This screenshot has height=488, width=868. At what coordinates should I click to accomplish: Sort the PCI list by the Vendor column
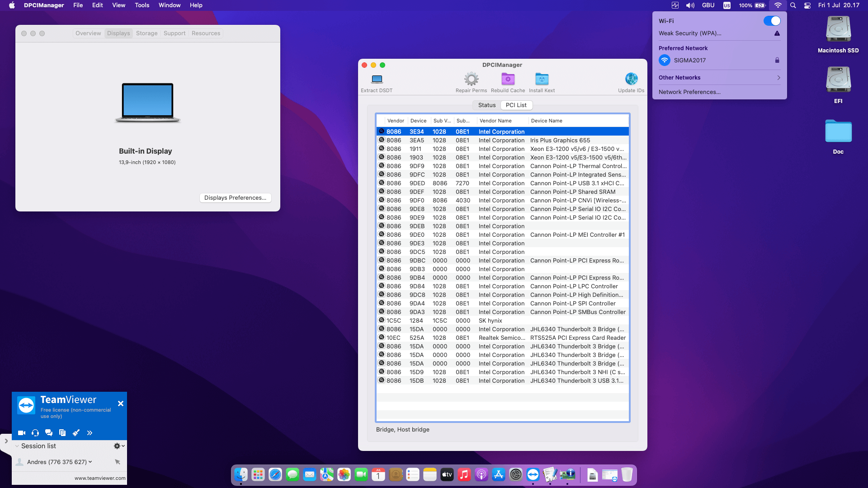396,121
